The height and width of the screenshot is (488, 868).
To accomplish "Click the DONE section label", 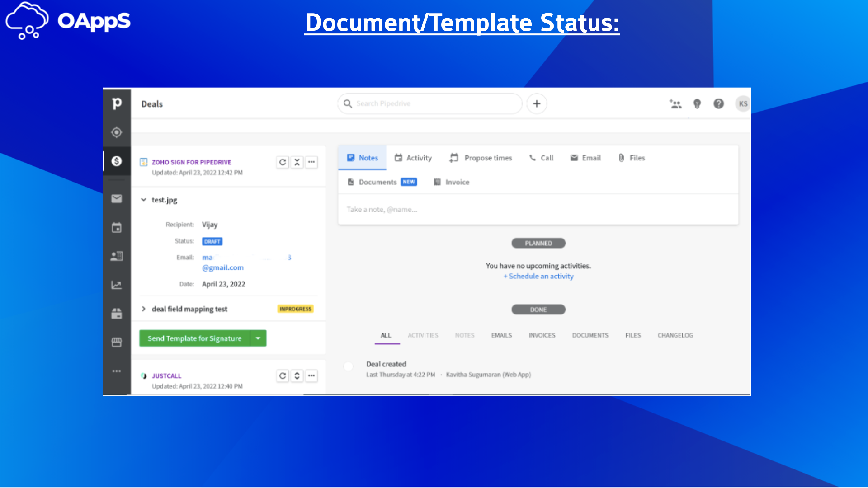I will pyautogui.click(x=538, y=310).
